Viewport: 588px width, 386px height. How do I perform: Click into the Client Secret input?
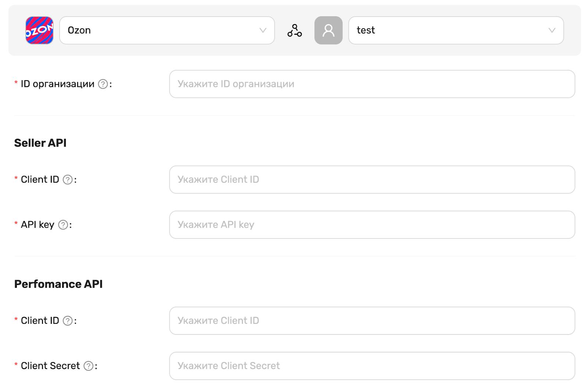[x=372, y=366]
